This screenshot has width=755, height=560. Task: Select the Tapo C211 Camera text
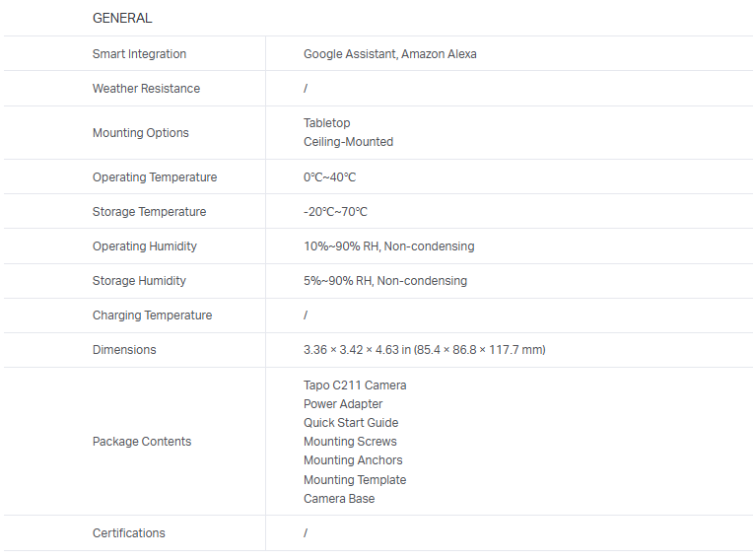coord(355,385)
